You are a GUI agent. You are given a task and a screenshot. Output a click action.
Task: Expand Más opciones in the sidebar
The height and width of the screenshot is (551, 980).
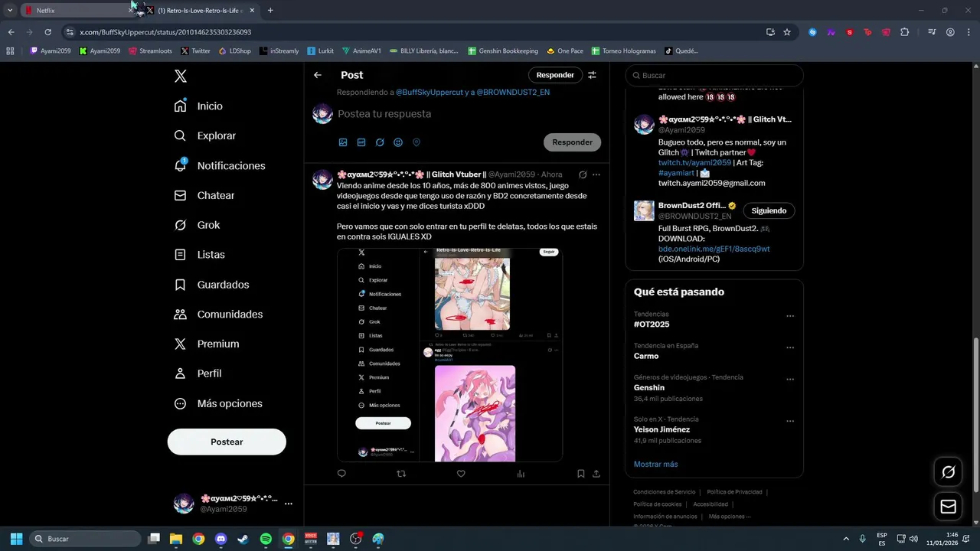(x=219, y=403)
